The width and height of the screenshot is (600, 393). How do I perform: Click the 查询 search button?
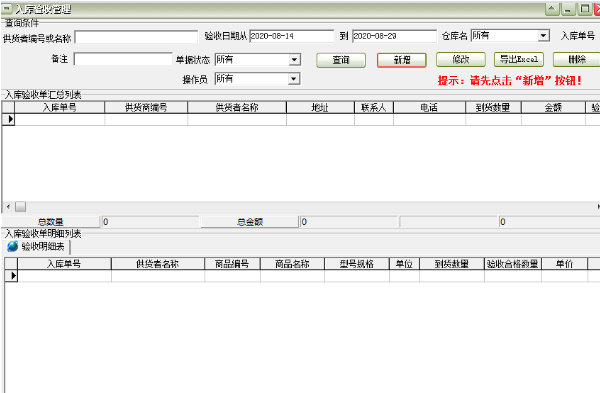(341, 60)
